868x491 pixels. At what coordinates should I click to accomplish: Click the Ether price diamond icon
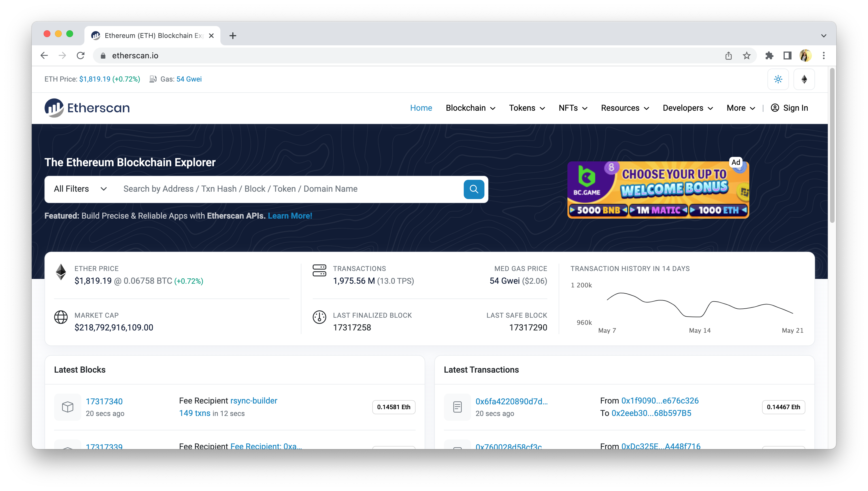(61, 272)
